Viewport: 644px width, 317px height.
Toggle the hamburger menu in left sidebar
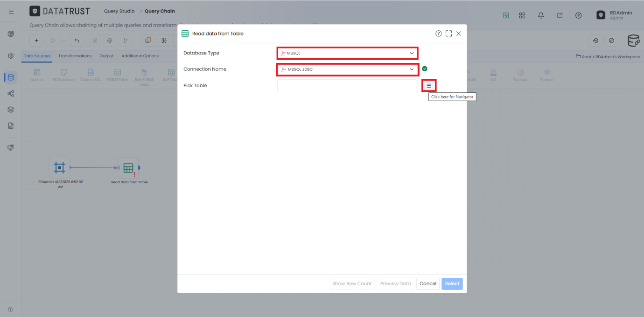click(11, 12)
